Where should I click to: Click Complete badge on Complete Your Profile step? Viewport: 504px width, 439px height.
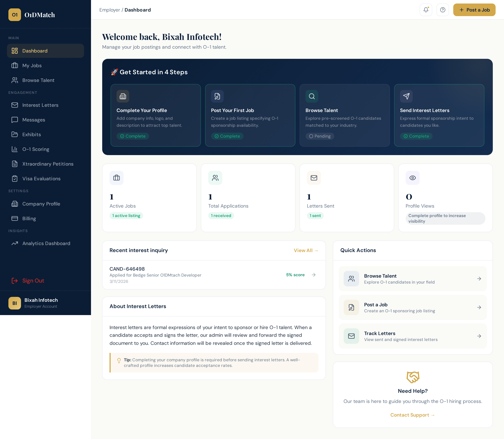(x=133, y=136)
